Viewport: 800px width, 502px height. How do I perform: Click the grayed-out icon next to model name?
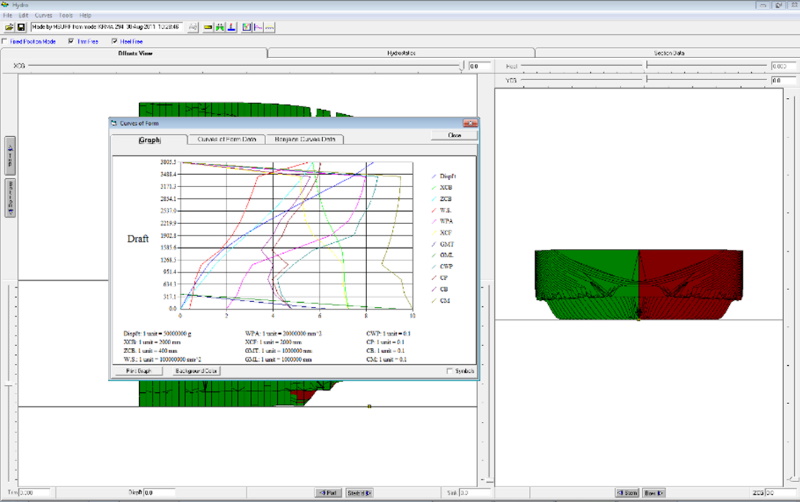pyautogui.click(x=193, y=27)
